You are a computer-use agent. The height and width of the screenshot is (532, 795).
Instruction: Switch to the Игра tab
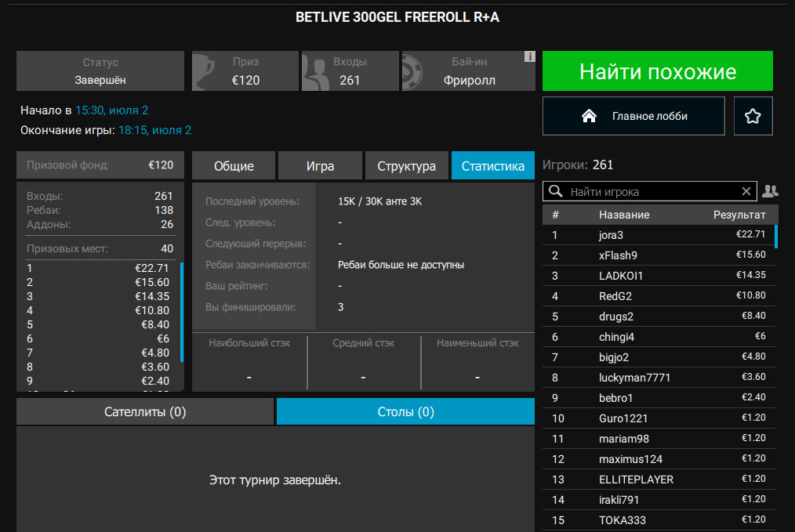tap(320, 166)
